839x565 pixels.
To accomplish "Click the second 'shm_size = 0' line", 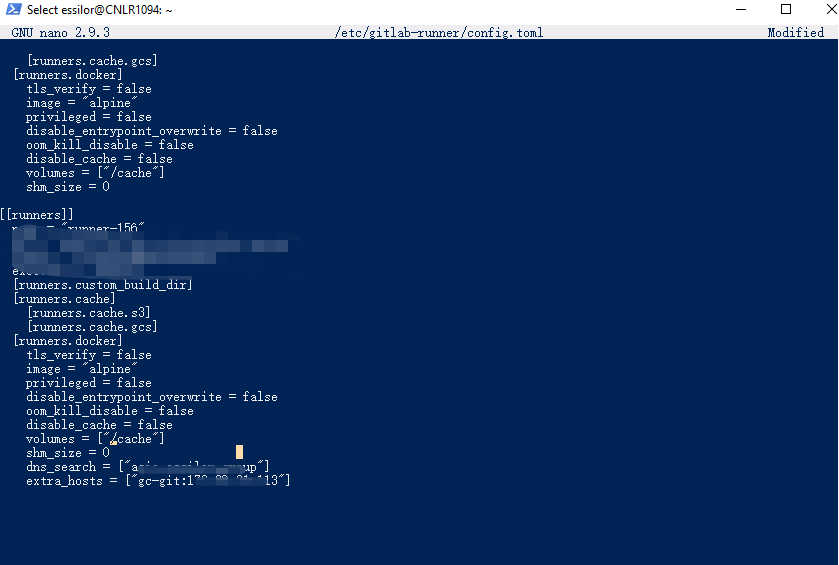I will click(x=68, y=453).
